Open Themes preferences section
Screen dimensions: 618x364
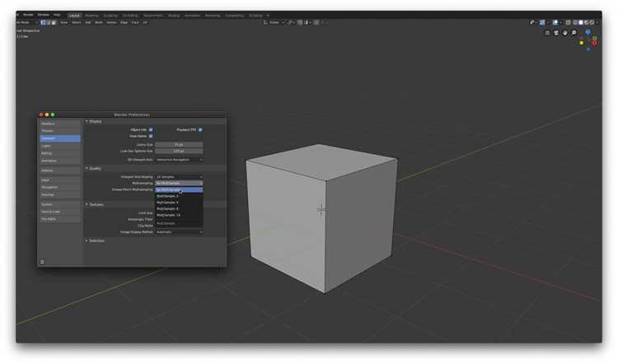pos(60,131)
